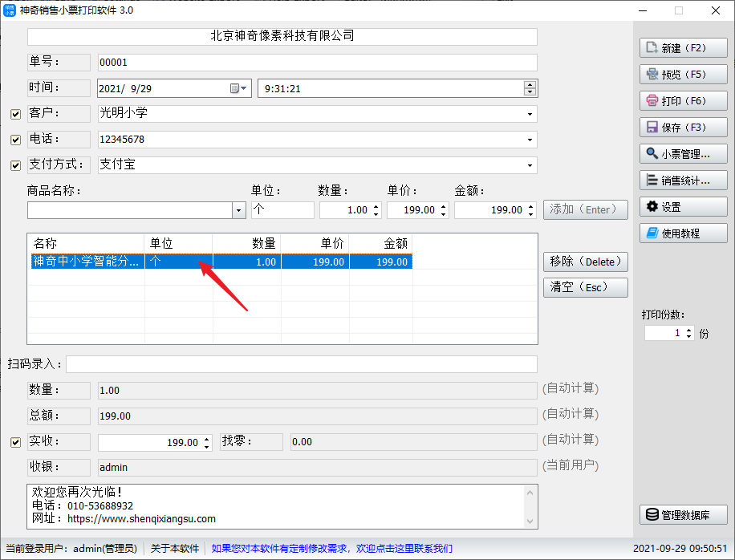This screenshot has height=560, width=735.
Task: Expand the Customer dropdown (光明小学)
Action: pyautogui.click(x=530, y=114)
